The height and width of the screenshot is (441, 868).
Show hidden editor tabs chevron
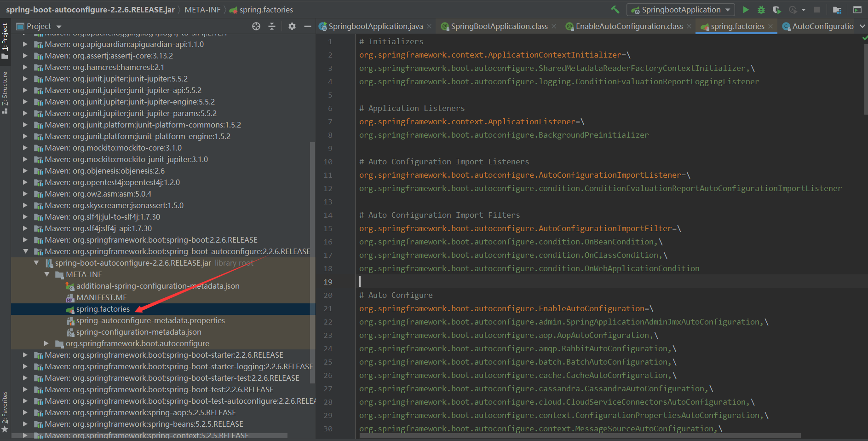click(x=862, y=26)
